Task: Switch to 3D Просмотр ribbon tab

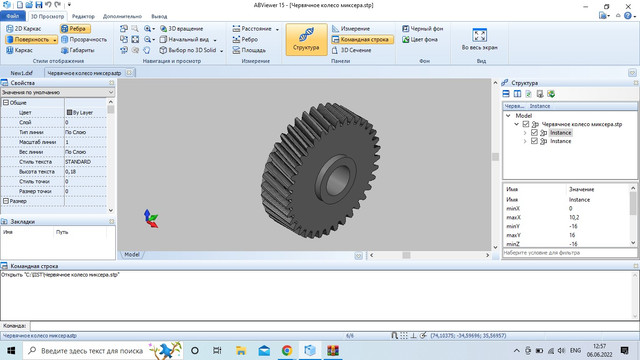Action: pyautogui.click(x=47, y=16)
